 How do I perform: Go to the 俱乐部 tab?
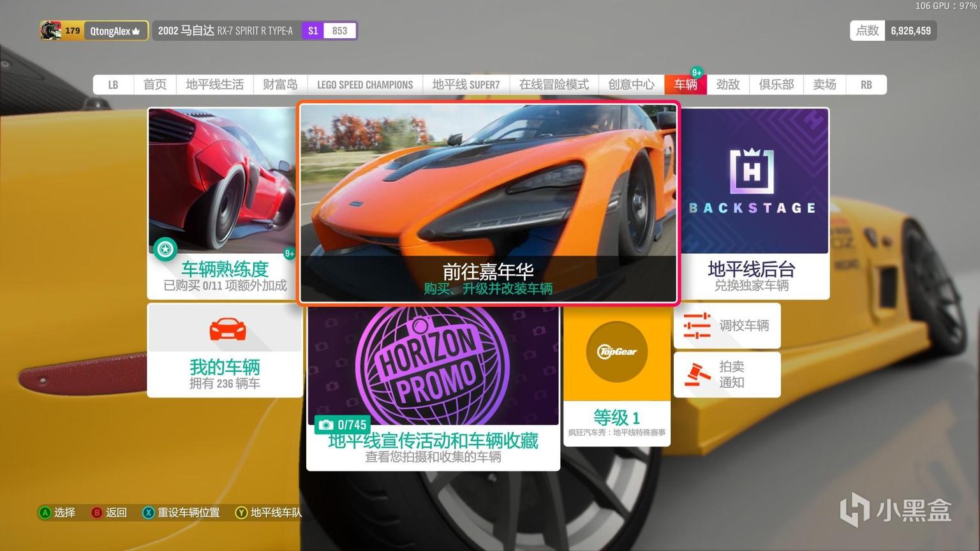(776, 85)
